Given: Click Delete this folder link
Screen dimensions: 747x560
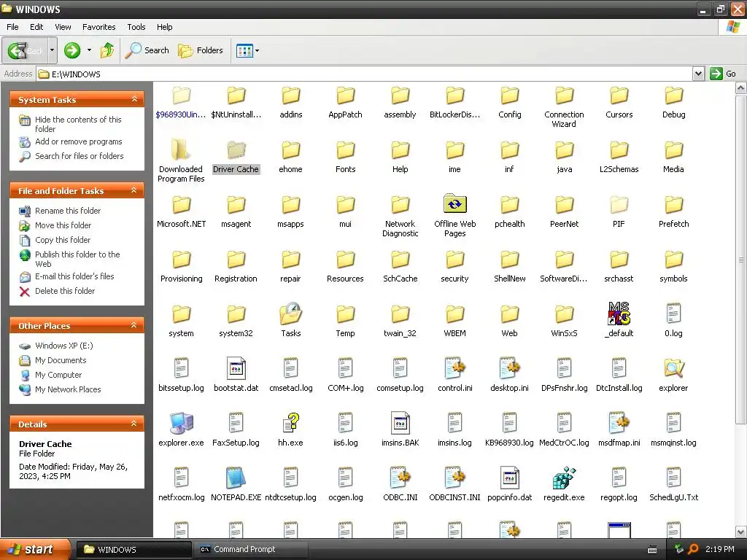Looking at the screenshot, I should [x=65, y=291].
